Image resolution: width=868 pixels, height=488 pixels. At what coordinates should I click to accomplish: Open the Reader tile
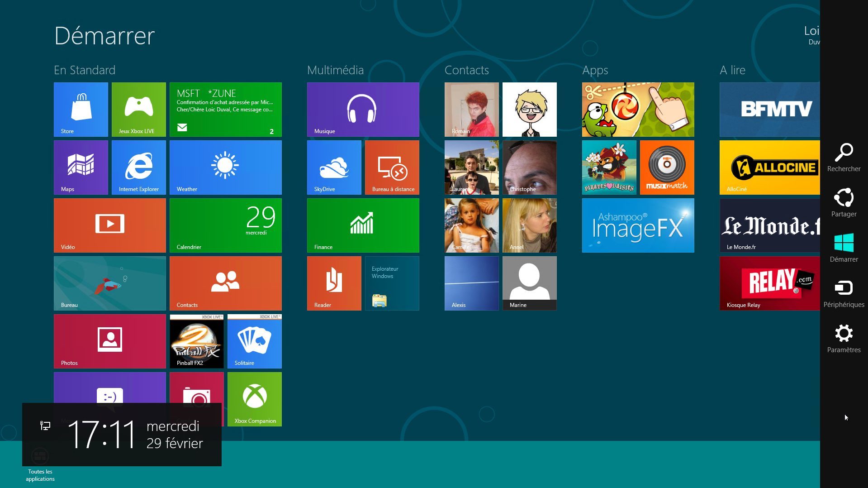(x=334, y=283)
